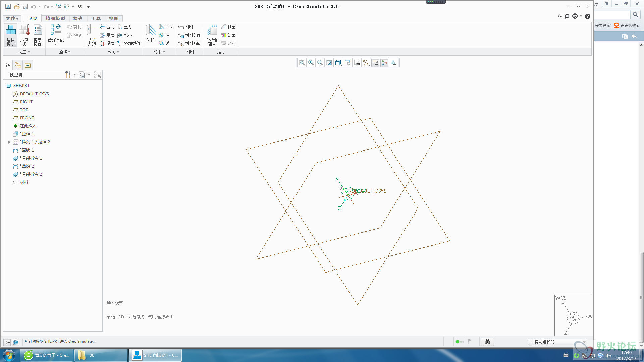Select the 拉伸 1 feature in the model tree

[x=24, y=134]
